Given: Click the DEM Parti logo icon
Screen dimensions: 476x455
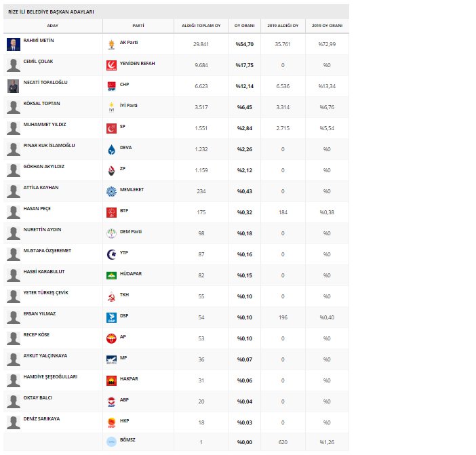Looking at the screenshot, I should pyautogui.click(x=112, y=233).
